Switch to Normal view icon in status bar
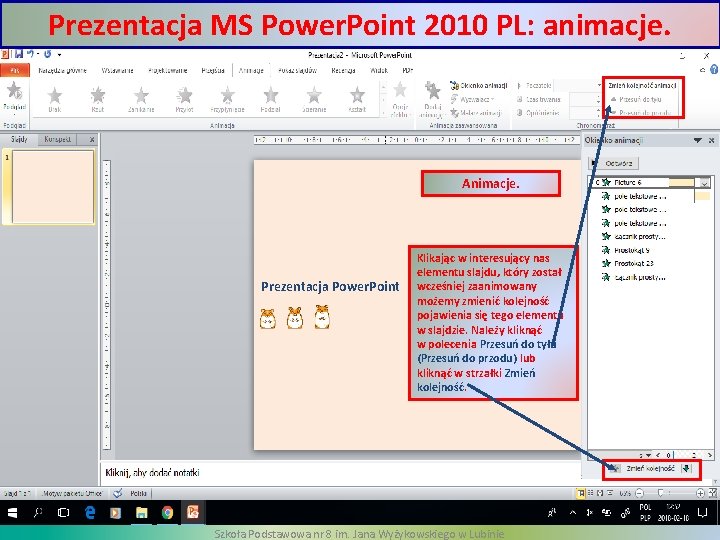 click(x=581, y=493)
